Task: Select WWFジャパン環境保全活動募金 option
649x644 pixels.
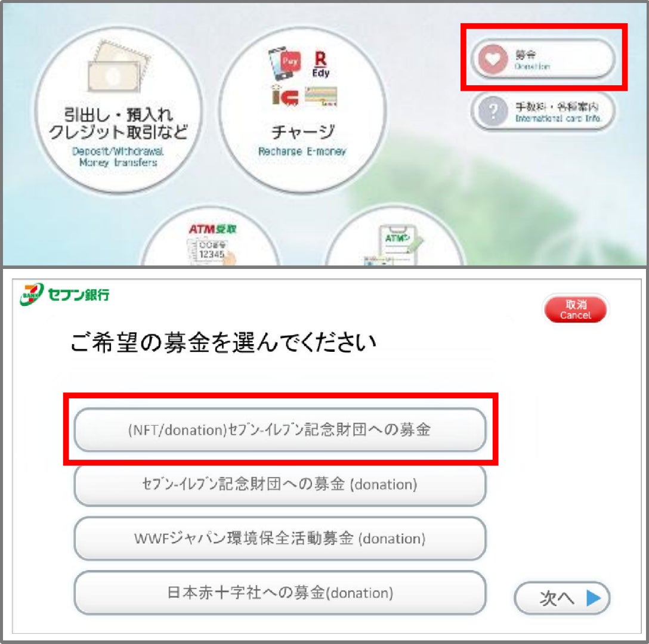Action: [x=280, y=538]
